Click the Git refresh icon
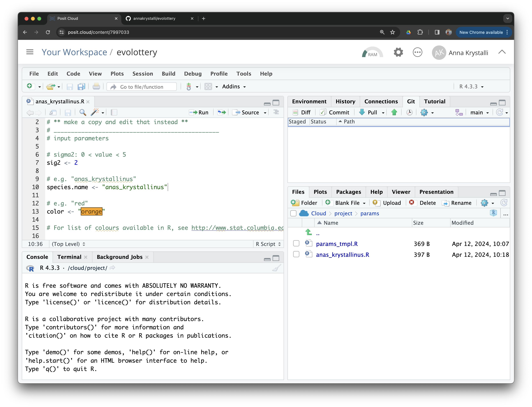The width and height of the screenshot is (532, 407). [499, 112]
